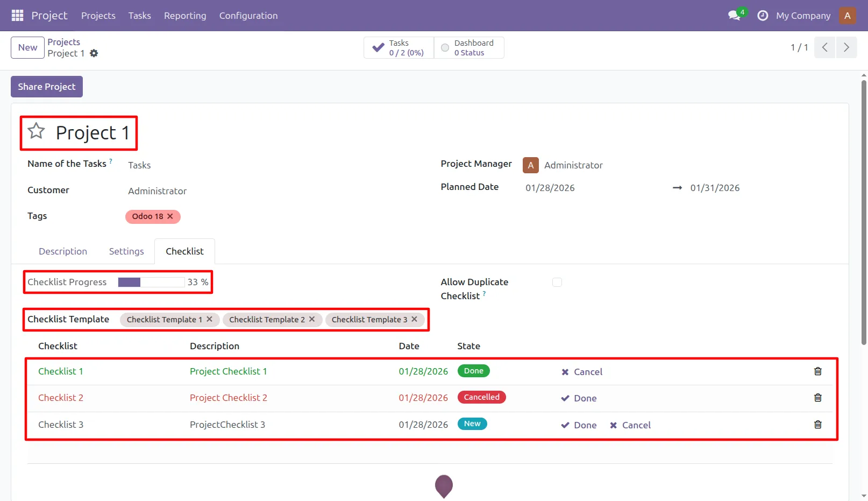
Task: Switch to the Settings tab
Action: pyautogui.click(x=126, y=251)
